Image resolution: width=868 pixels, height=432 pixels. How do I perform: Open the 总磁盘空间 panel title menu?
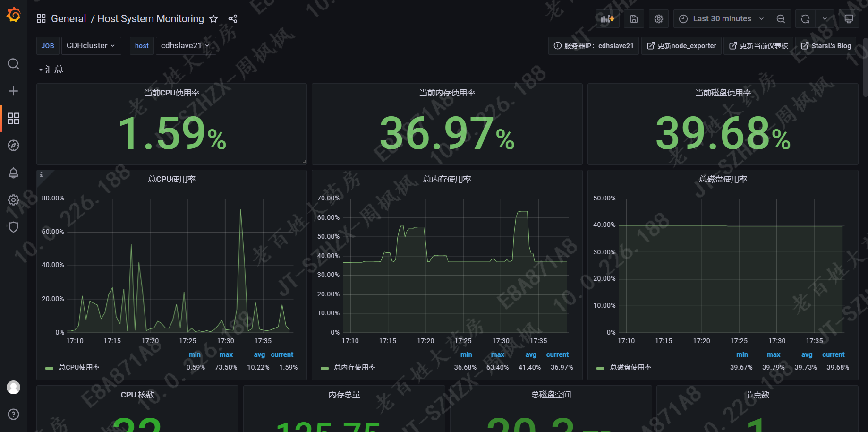click(x=551, y=395)
